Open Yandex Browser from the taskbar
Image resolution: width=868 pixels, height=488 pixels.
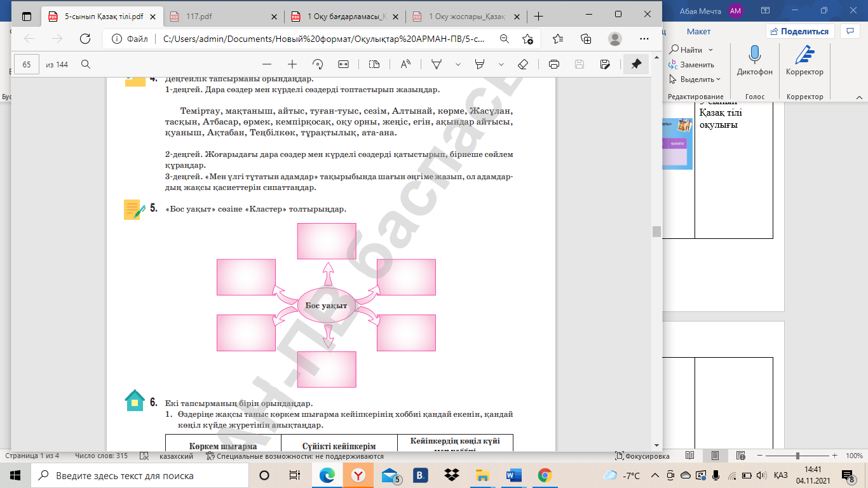pyautogui.click(x=359, y=475)
